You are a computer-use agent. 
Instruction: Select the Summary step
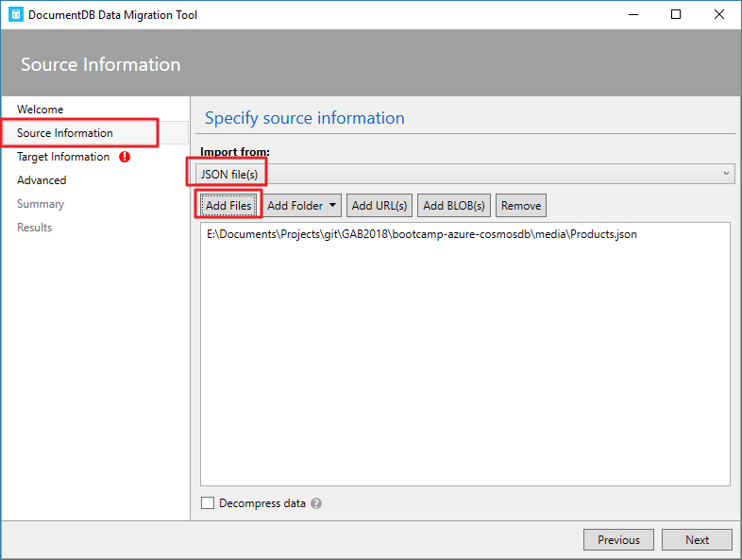coord(41,204)
